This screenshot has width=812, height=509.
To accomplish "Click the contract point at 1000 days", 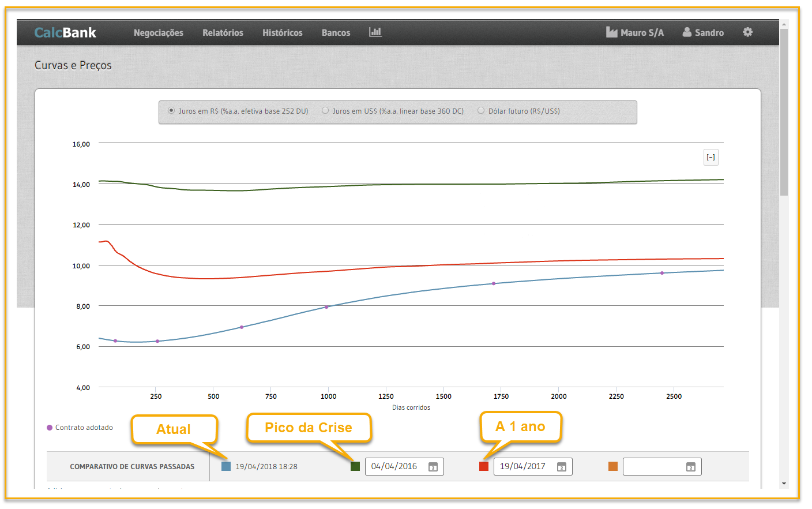I will point(326,307).
